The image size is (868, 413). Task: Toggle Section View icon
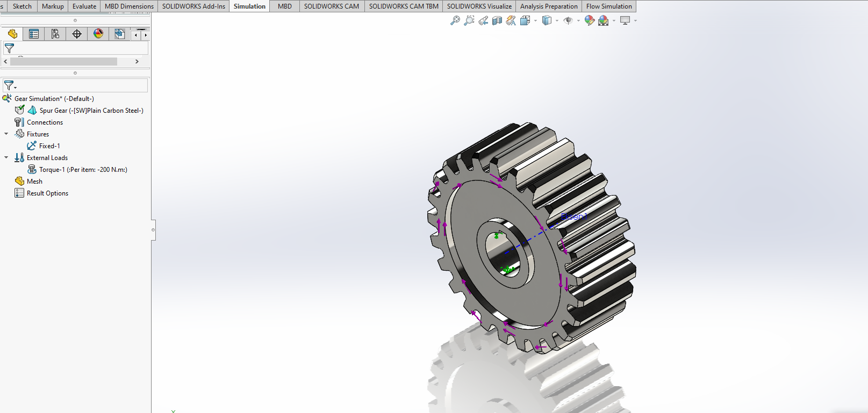coord(497,20)
